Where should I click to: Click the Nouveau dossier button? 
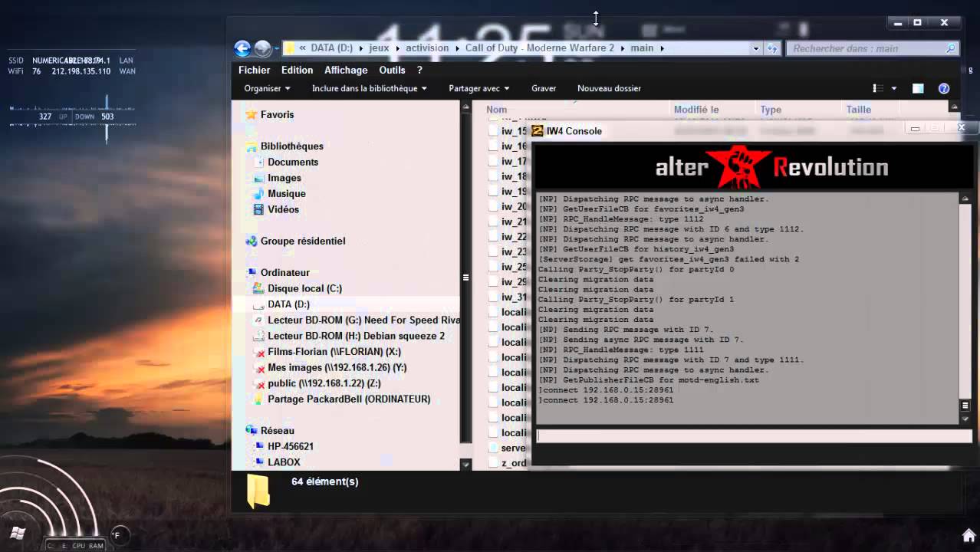click(609, 89)
